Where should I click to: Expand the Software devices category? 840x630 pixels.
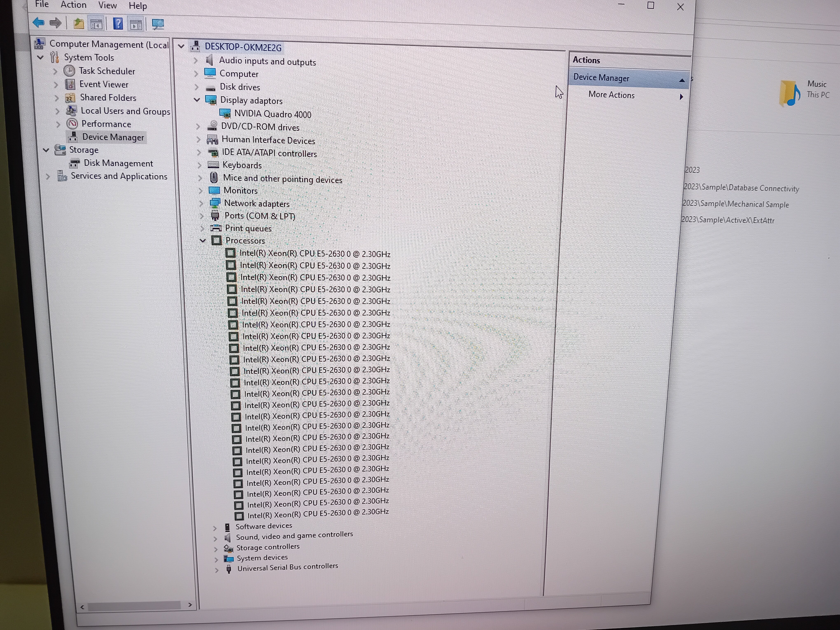point(215,528)
